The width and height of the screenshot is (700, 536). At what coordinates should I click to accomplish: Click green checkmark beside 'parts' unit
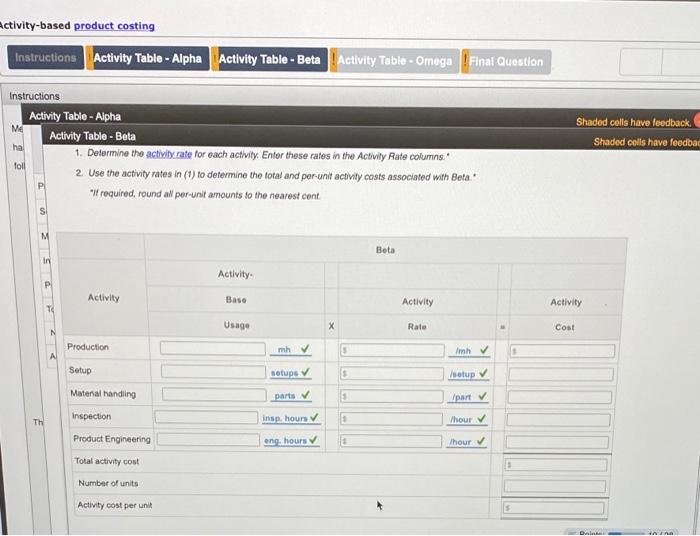coord(305,395)
